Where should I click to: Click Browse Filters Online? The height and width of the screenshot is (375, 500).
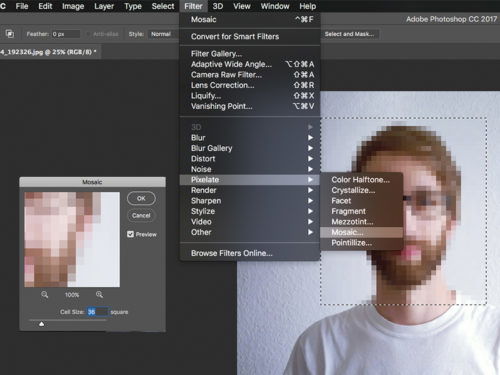point(250,253)
